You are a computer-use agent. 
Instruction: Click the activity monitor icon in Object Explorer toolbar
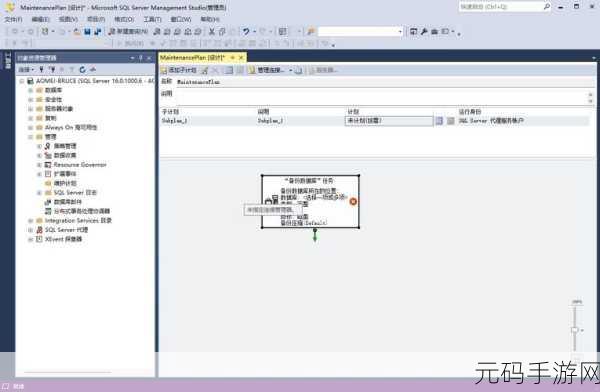[93, 70]
